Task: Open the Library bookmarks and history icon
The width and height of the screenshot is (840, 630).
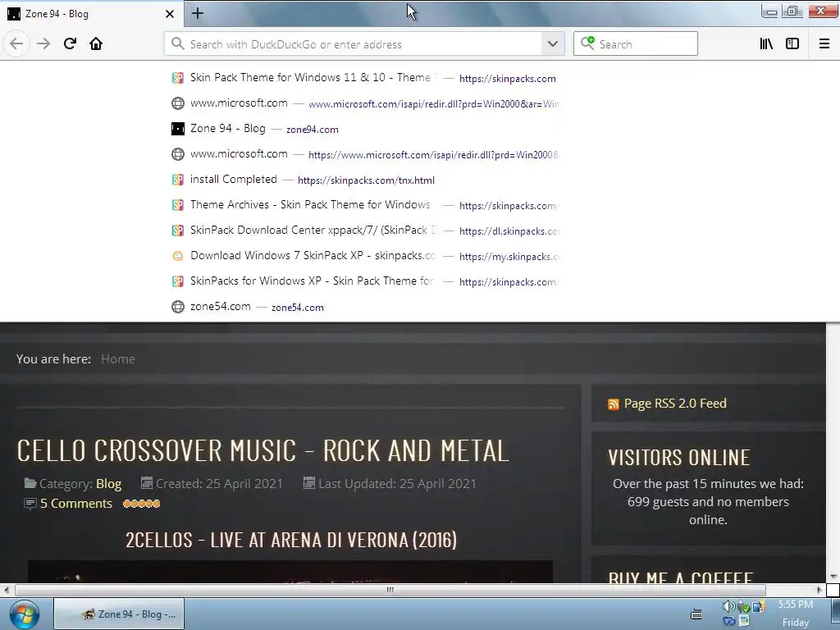Action: point(766,44)
